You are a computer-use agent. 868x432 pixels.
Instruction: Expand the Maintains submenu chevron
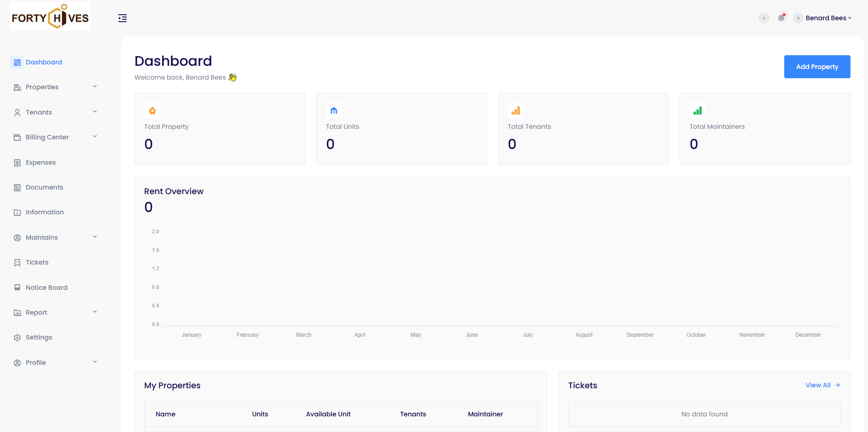click(95, 237)
